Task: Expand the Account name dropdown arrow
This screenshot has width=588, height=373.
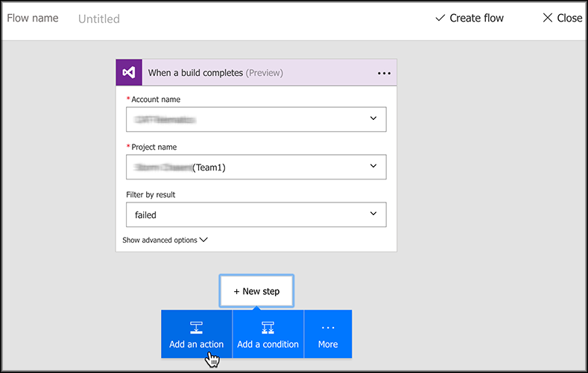Action: pos(373,118)
